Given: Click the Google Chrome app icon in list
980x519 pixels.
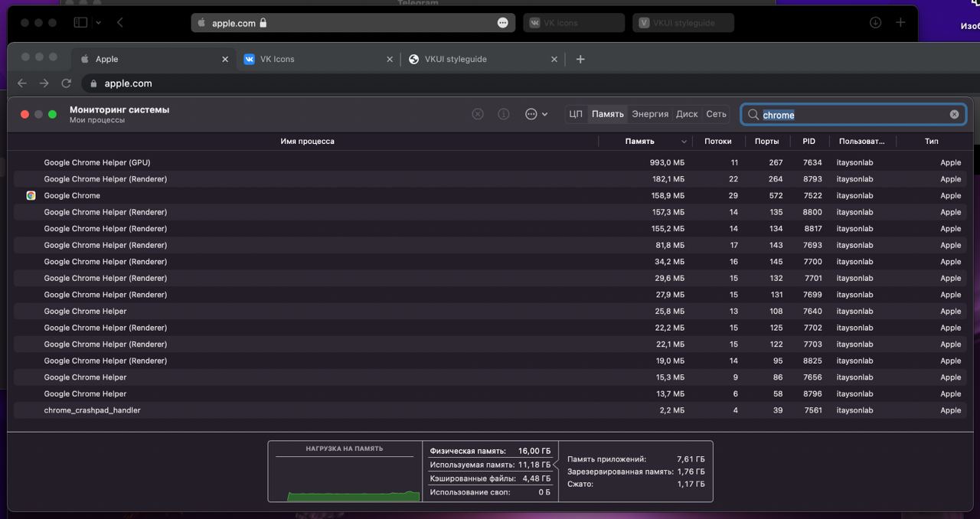Looking at the screenshot, I should click(31, 195).
